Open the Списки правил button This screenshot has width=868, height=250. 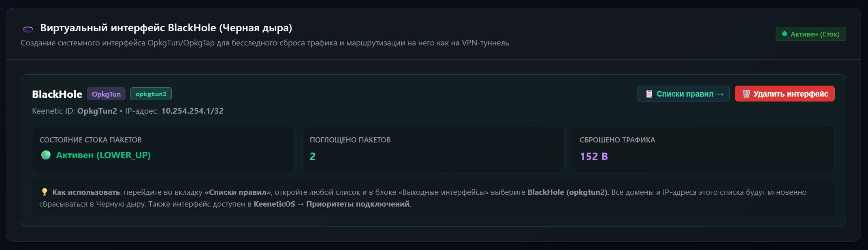[x=684, y=94]
